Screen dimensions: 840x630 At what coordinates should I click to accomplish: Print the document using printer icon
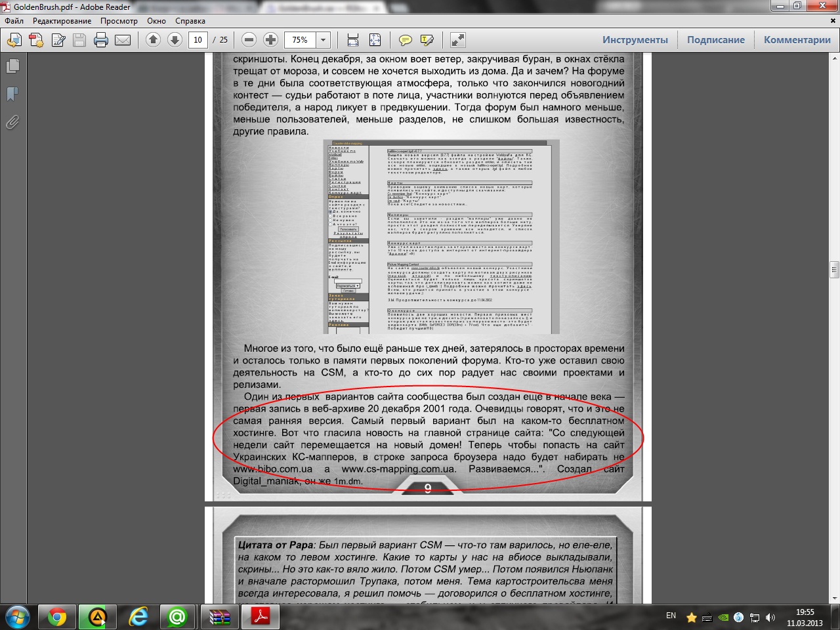tap(101, 40)
